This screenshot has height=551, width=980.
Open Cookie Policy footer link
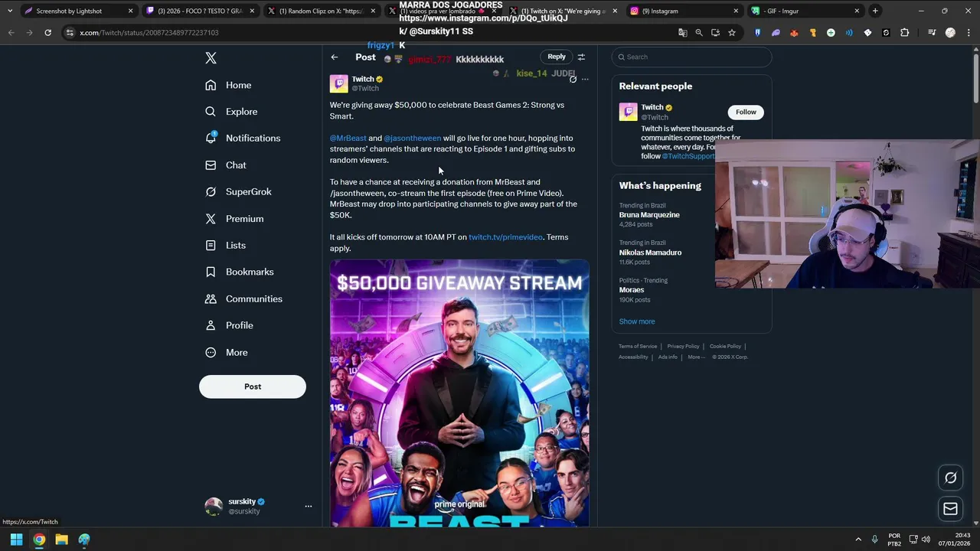(725, 347)
